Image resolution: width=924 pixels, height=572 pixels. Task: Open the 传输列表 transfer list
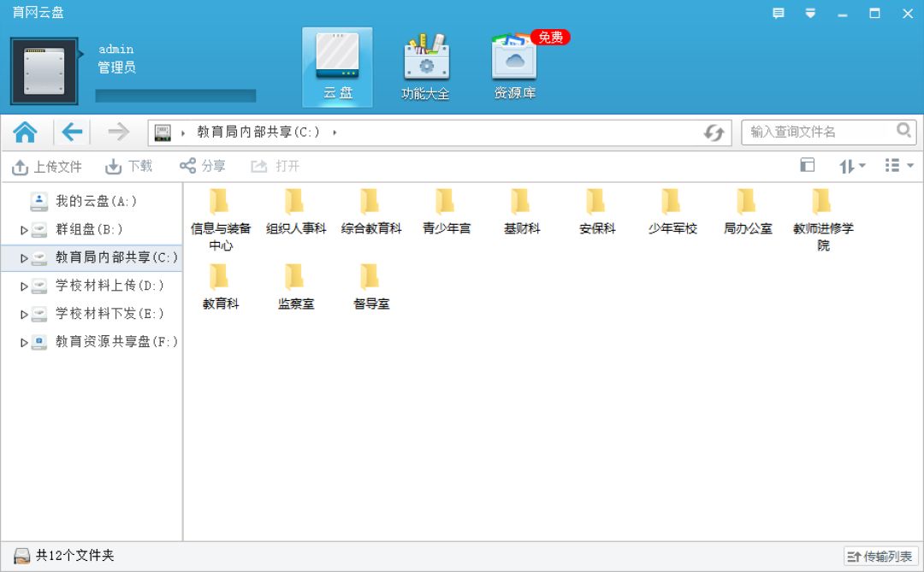tap(880, 556)
